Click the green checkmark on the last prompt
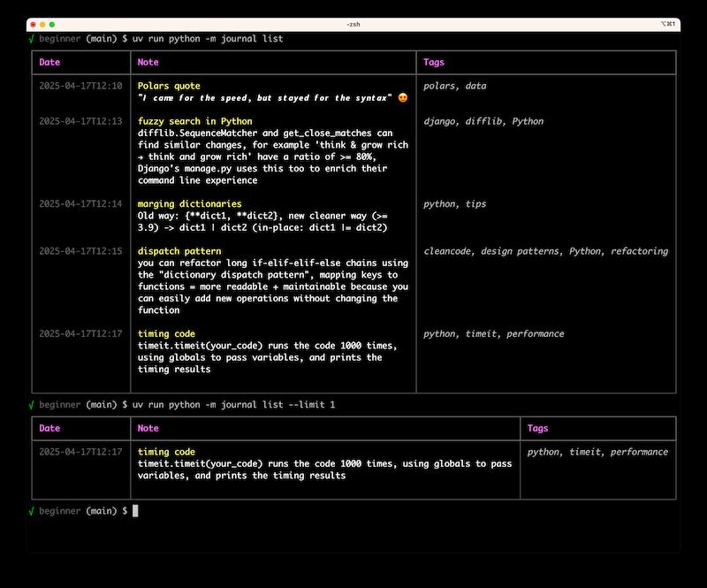707x588 pixels. click(31, 511)
